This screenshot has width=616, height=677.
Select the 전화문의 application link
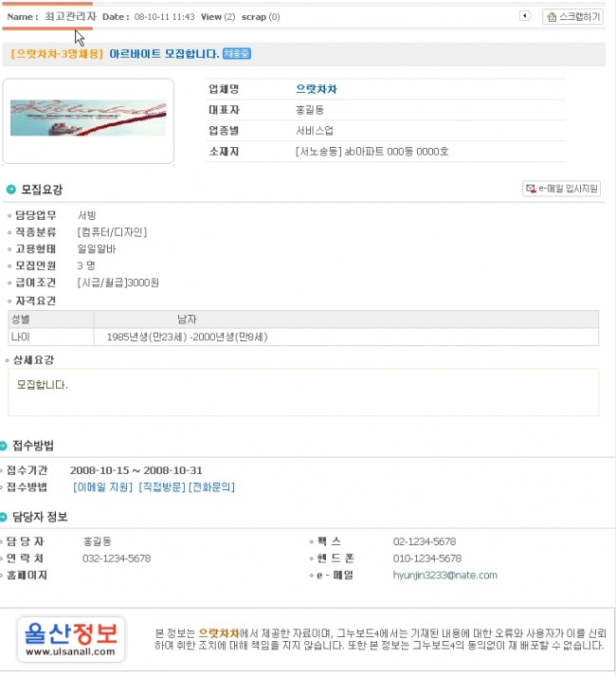211,487
